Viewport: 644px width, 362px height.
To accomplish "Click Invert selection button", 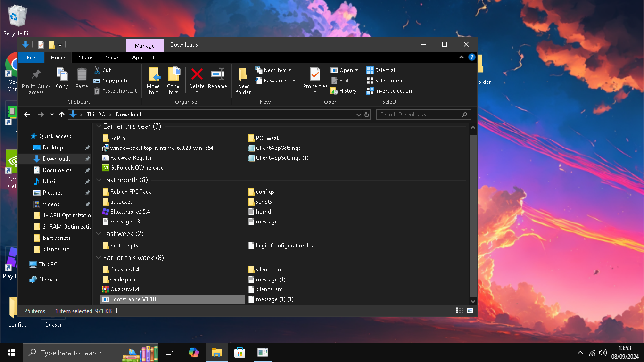I will [389, 91].
